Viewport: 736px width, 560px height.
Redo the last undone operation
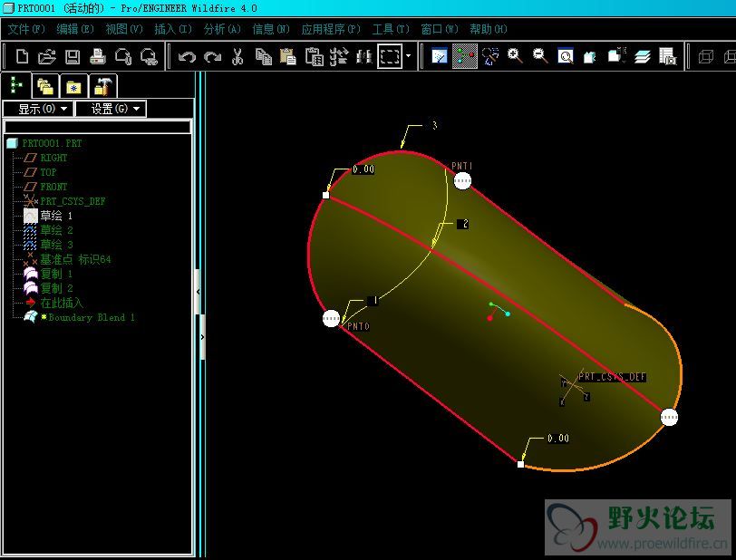point(212,57)
